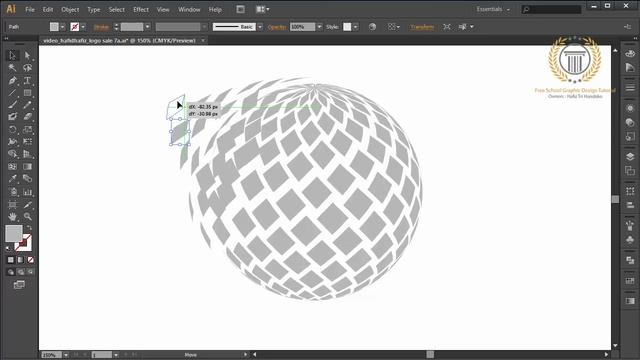Reset to default fill and stroke

pos(9,248)
